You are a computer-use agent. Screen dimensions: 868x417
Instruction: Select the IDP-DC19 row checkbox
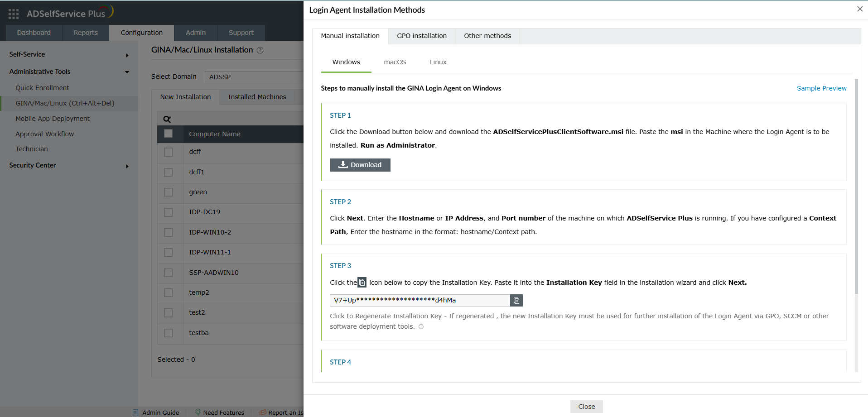pos(169,212)
